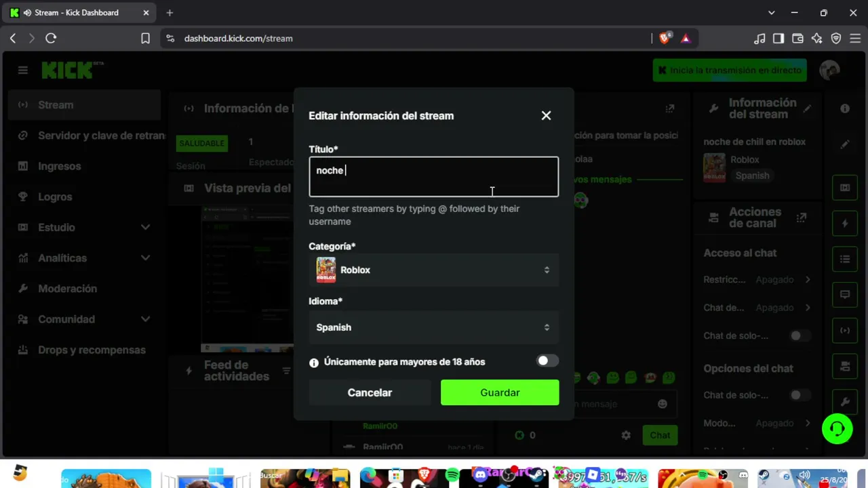Viewport: 868px width, 488px height.
Task: Toggle the channel actions icon in right rail
Action: pyautogui.click(x=845, y=367)
